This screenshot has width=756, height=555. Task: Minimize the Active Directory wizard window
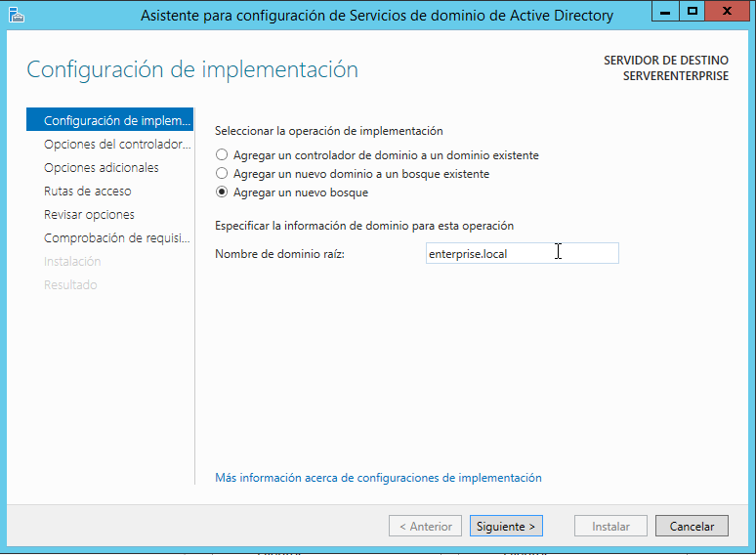tap(665, 11)
